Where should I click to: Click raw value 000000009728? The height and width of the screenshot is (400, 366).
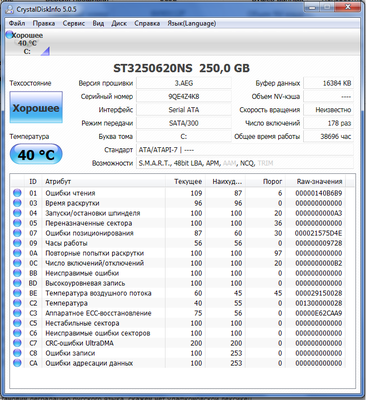click(319, 243)
